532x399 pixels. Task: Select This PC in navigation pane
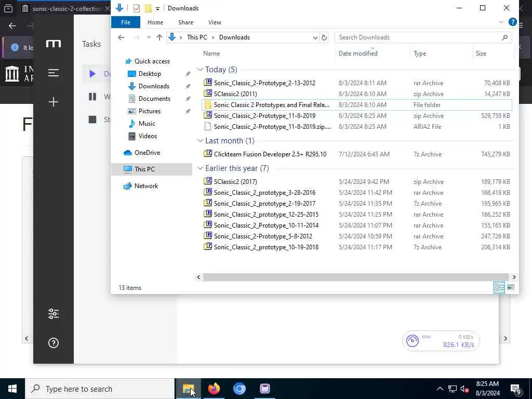151,169
